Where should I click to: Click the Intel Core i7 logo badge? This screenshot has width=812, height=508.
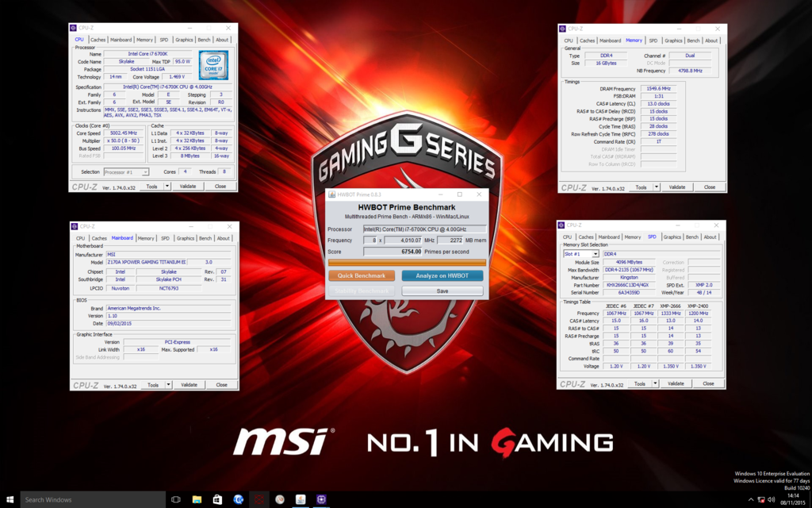point(213,65)
